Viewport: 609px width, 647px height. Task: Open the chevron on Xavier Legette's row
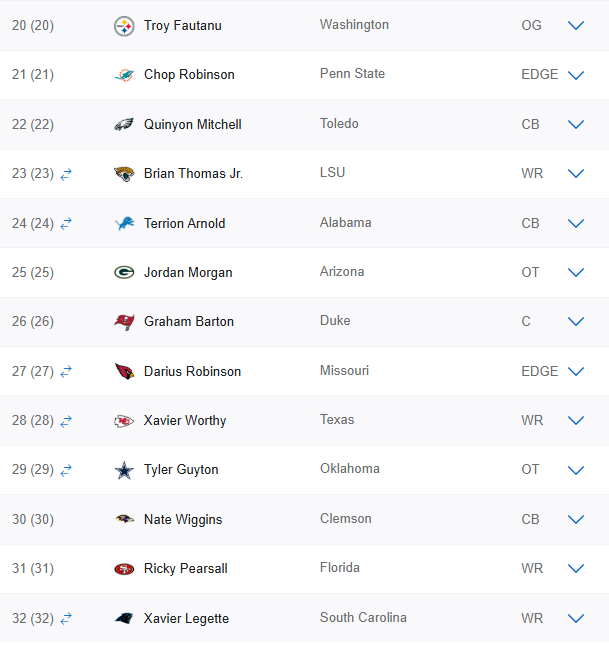(576, 619)
